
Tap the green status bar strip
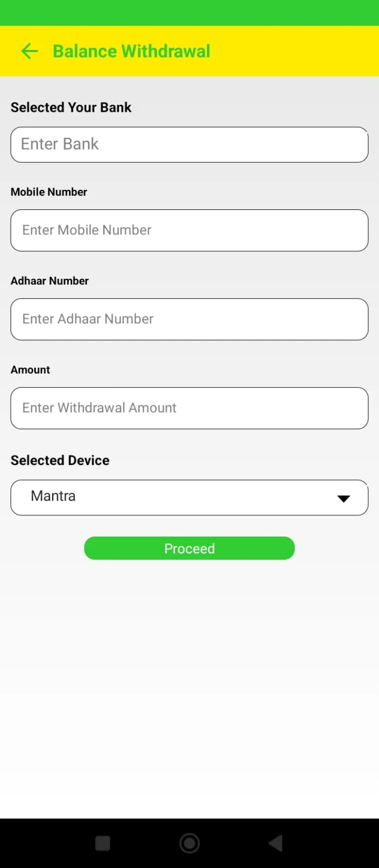point(189,12)
